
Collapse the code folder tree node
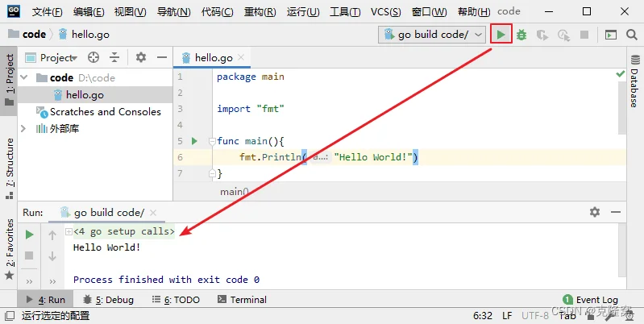(x=24, y=77)
